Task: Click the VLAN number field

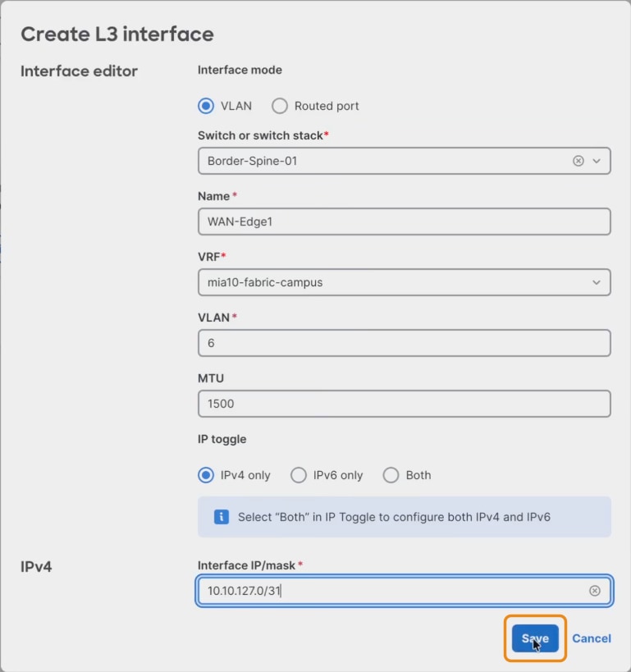Action: tap(405, 343)
